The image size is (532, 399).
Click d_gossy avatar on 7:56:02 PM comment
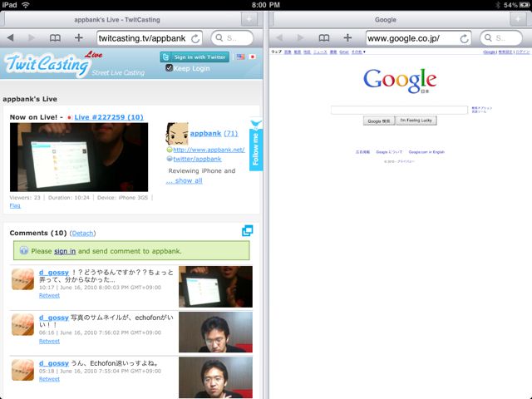22,325
